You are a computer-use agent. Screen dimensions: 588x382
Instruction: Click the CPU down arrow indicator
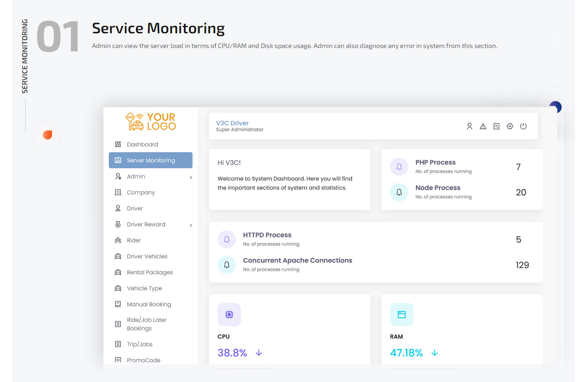[259, 353]
